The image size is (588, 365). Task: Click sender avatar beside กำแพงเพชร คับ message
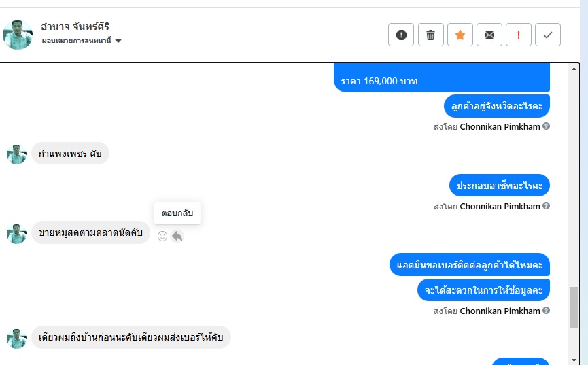[x=16, y=154]
